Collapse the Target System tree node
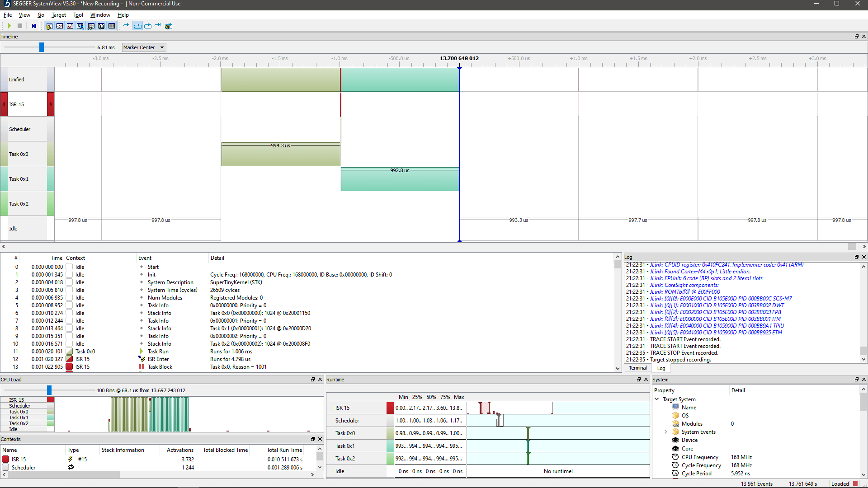The width and height of the screenshot is (868, 488). 657,399
